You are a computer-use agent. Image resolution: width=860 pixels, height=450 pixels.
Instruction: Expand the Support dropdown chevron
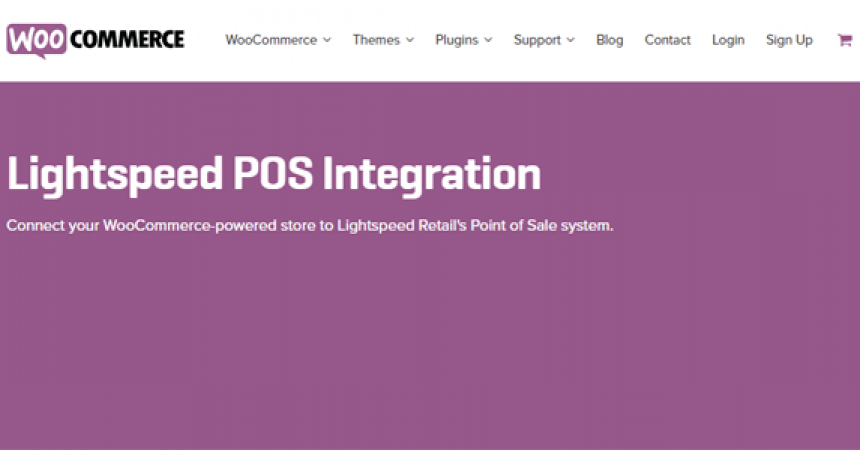tap(570, 40)
